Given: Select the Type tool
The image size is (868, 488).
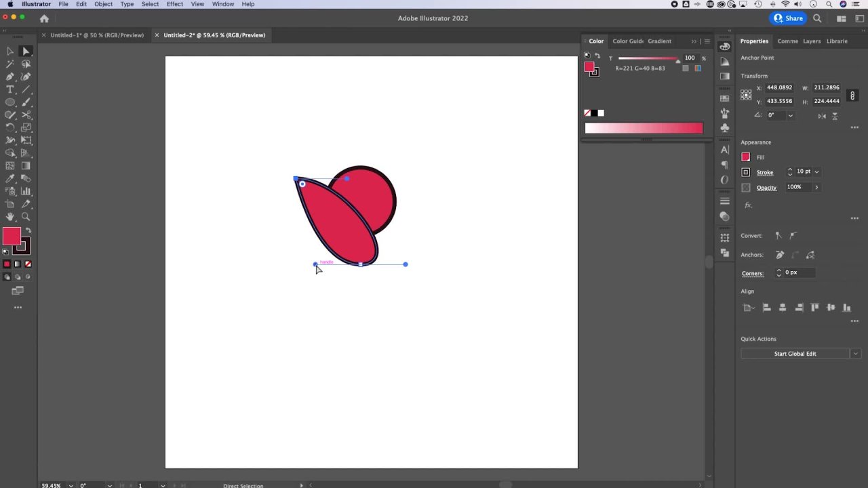Looking at the screenshot, I should point(10,89).
